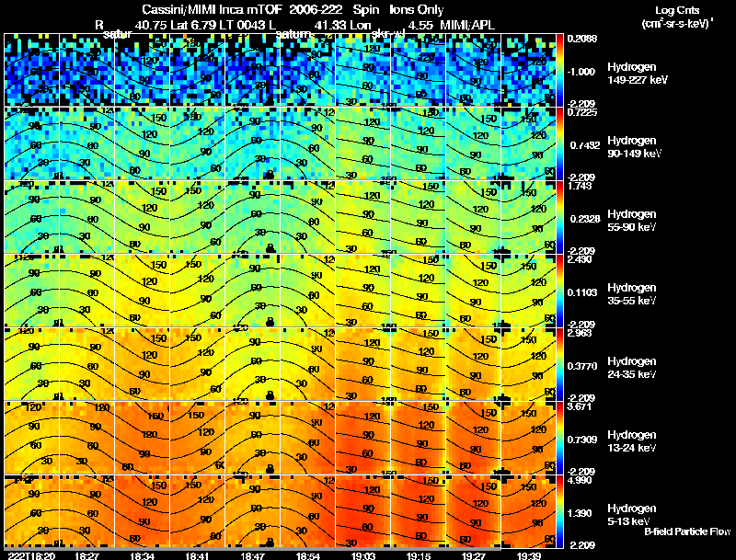Click the color scale maximum value '0.7225'
Screen dimensions: 736x560
(582, 112)
